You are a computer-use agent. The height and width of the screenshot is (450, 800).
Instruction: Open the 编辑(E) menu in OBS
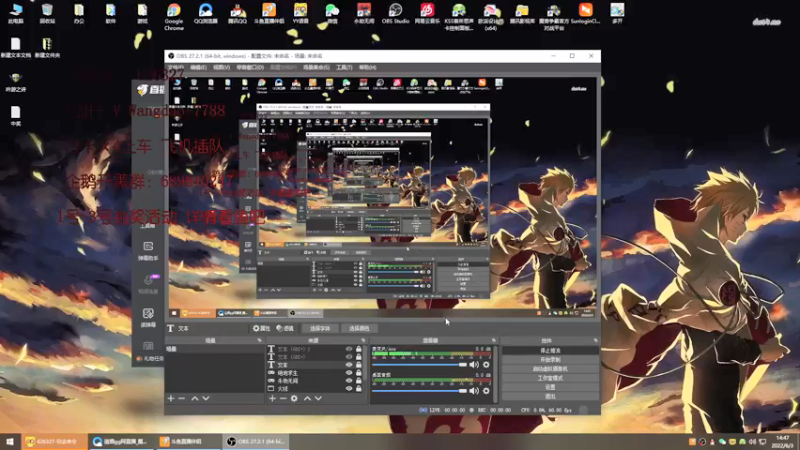coord(198,67)
